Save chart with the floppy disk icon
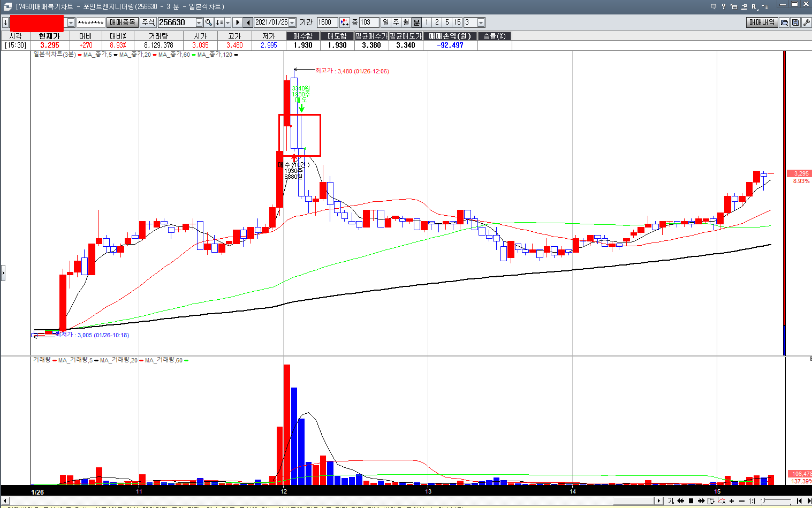This screenshot has height=508, width=812. (795, 22)
